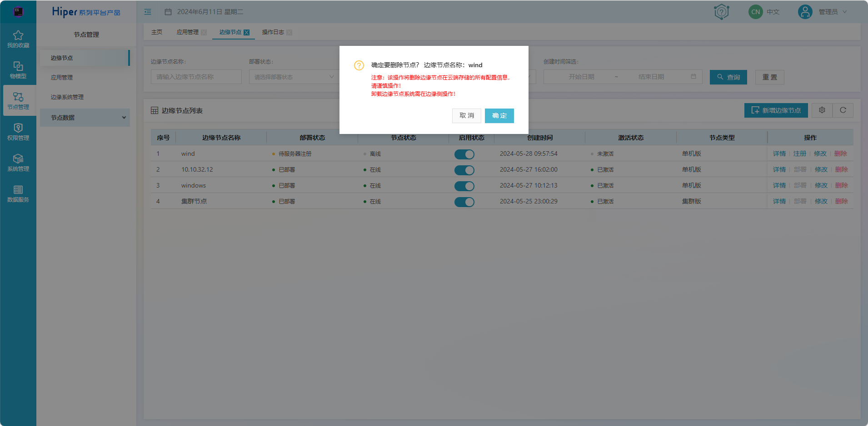The height and width of the screenshot is (426, 868).
Task: Click node name 10.10.32.12 cell
Action: click(197, 170)
